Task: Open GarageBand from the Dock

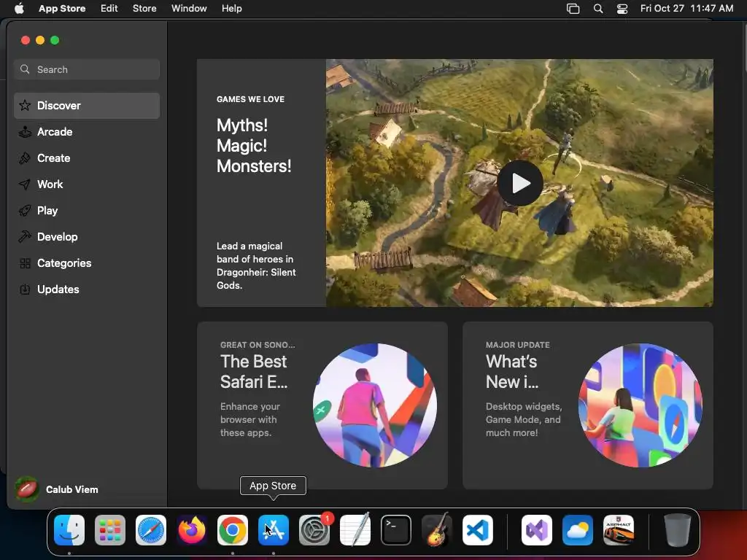Action: coord(437,529)
